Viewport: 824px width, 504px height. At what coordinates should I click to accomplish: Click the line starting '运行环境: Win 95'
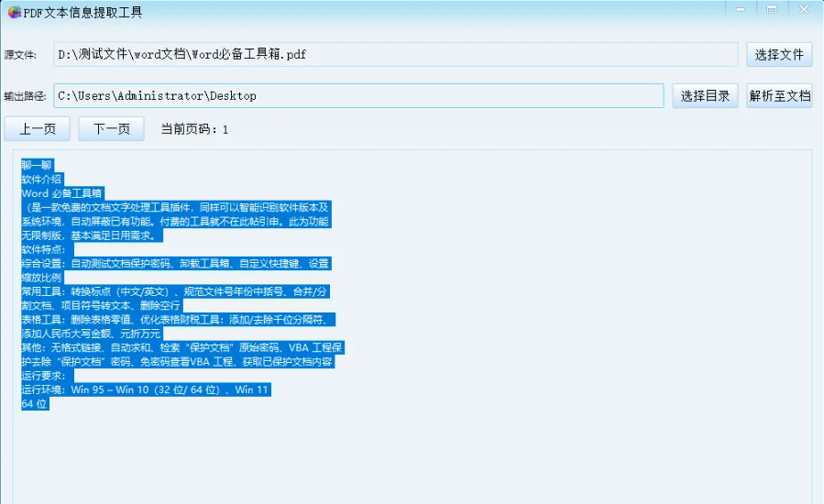146,389
